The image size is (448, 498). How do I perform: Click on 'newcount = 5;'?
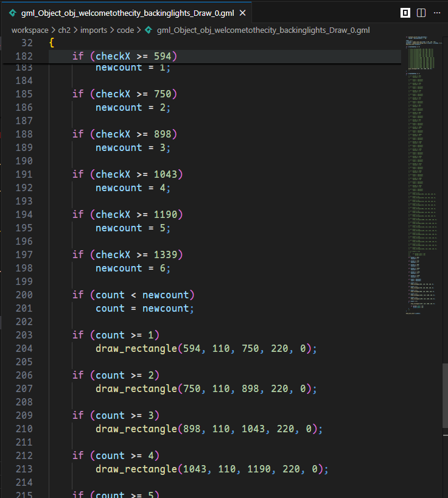(133, 228)
